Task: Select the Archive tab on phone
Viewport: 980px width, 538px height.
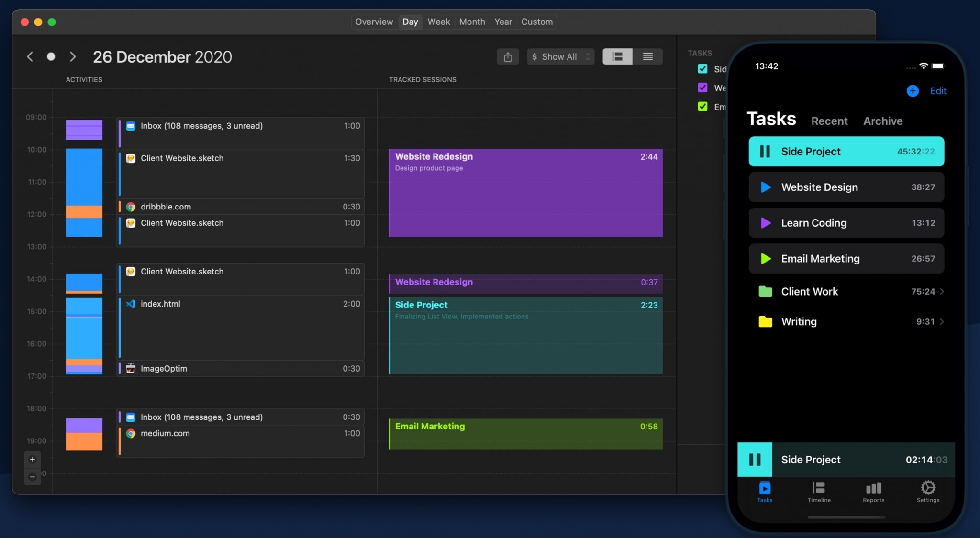Action: point(883,121)
